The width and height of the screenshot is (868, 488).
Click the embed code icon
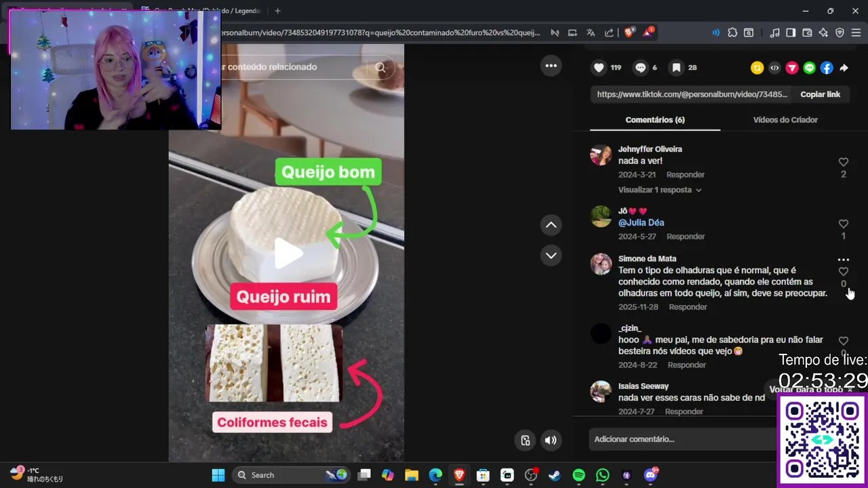click(x=774, y=68)
